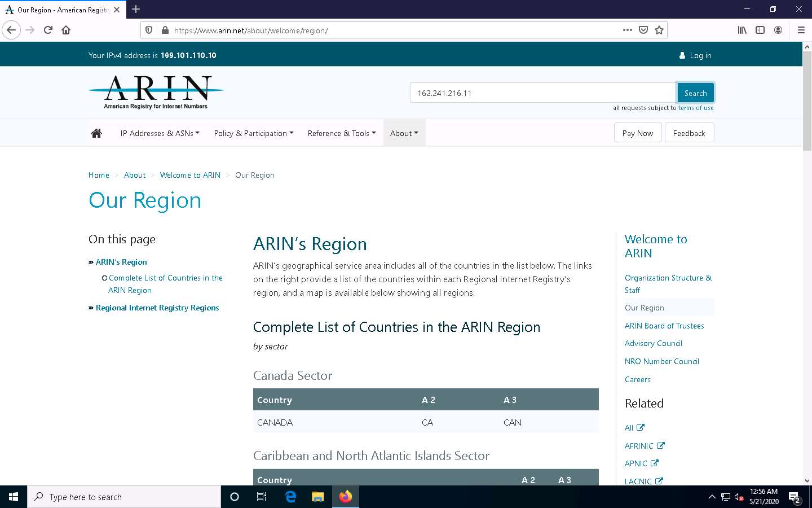The width and height of the screenshot is (812, 508).
Task: Click the browser Forward arrow button
Action: point(30,30)
